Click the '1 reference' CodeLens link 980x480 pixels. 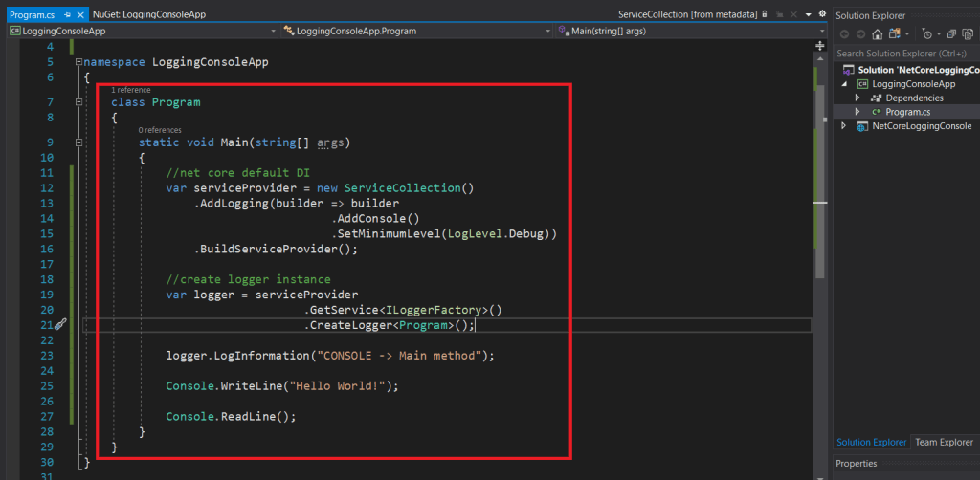(x=130, y=89)
